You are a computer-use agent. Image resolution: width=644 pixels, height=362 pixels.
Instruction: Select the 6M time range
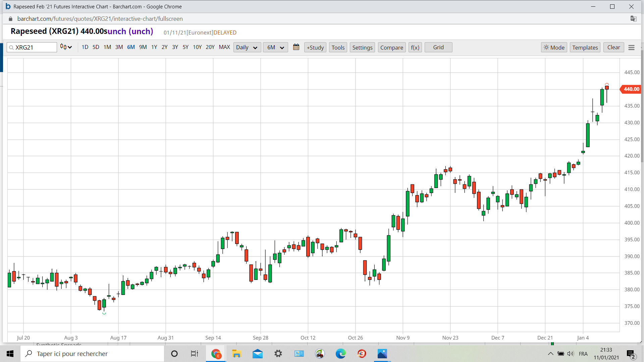pyautogui.click(x=131, y=47)
